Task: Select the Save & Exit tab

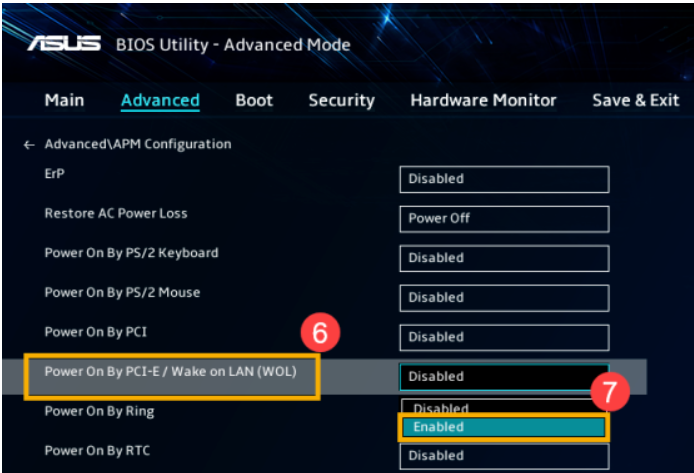Action: (635, 100)
